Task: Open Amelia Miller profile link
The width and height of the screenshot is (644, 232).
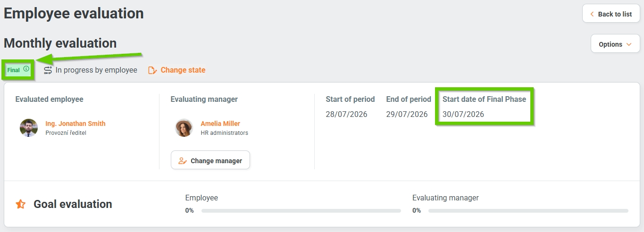Action: coord(220,124)
